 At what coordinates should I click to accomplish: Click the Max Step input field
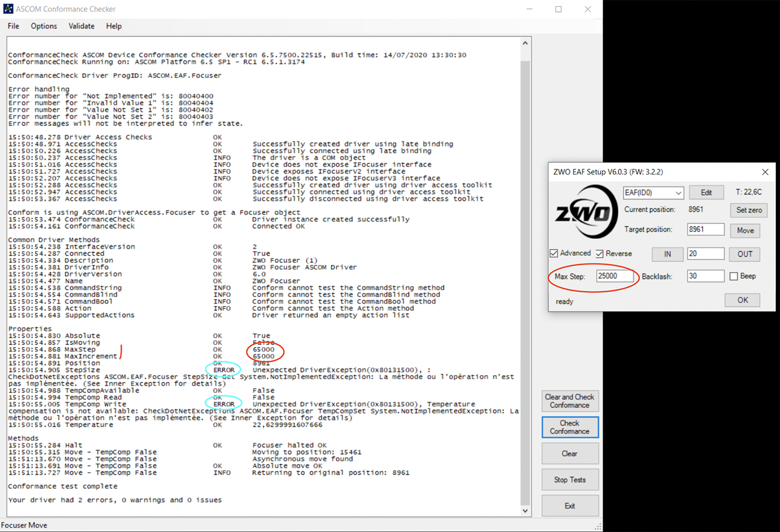pyautogui.click(x=616, y=276)
